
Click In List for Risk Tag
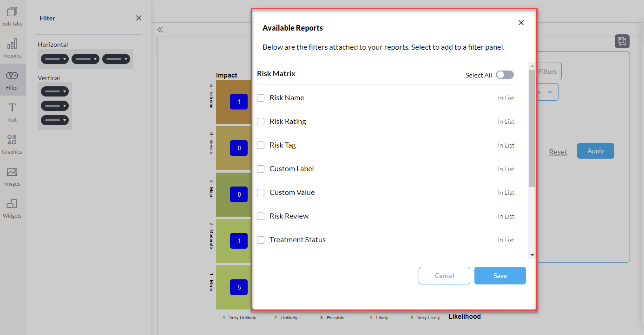point(506,145)
